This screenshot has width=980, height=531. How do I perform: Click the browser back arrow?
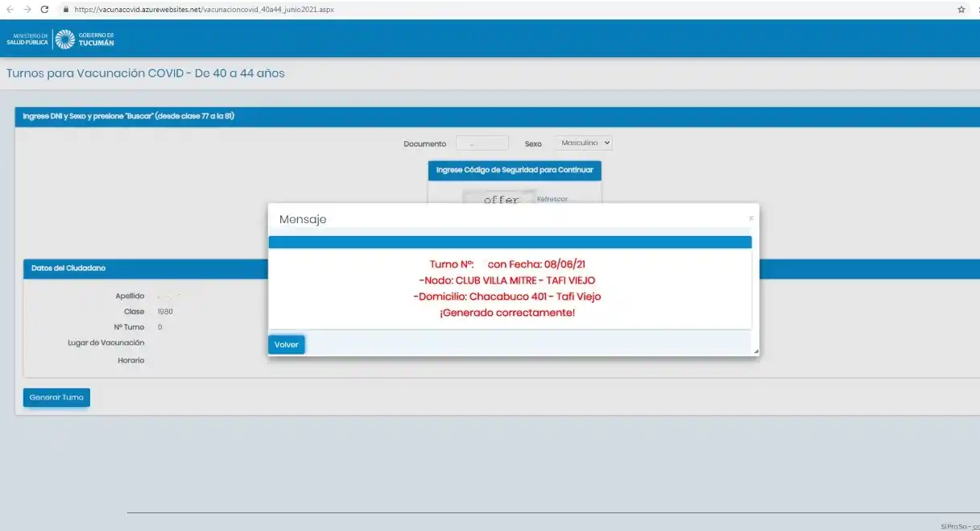(x=10, y=9)
